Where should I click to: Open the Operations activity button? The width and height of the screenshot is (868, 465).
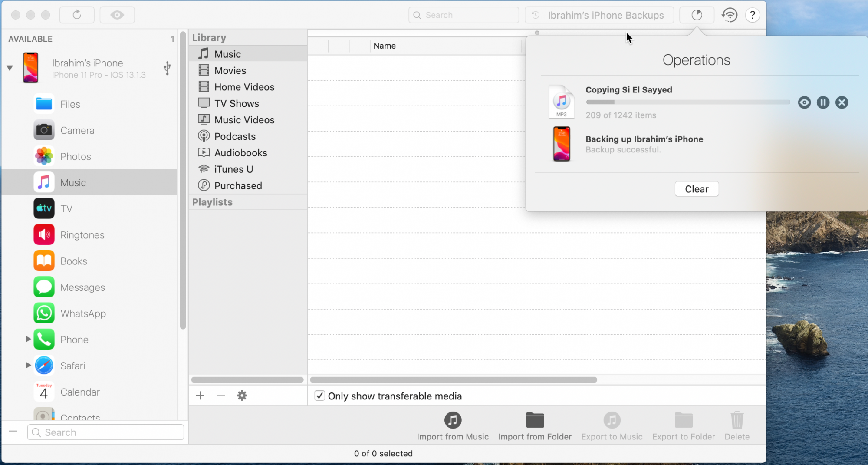pyautogui.click(x=697, y=15)
